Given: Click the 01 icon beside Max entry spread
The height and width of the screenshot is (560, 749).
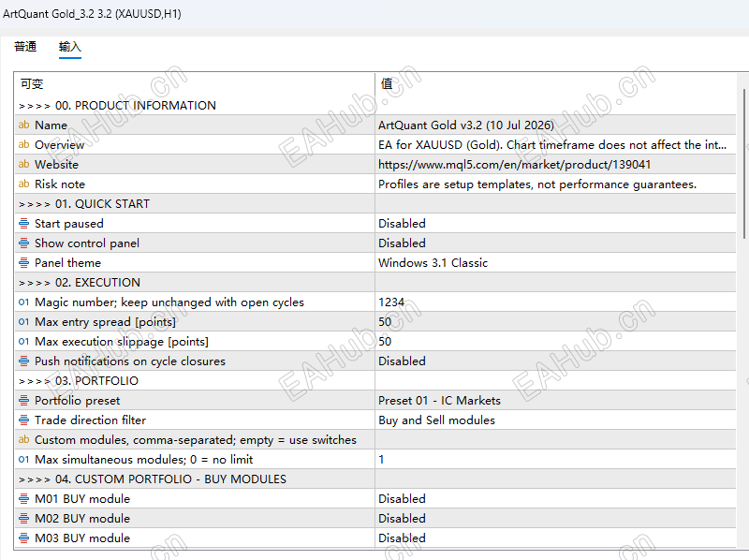Looking at the screenshot, I should point(24,321).
